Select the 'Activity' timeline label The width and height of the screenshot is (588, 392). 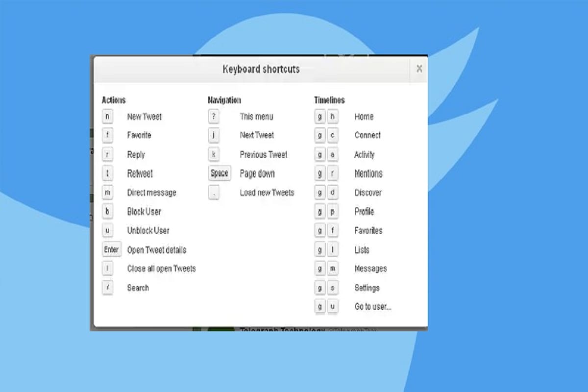[x=365, y=155]
